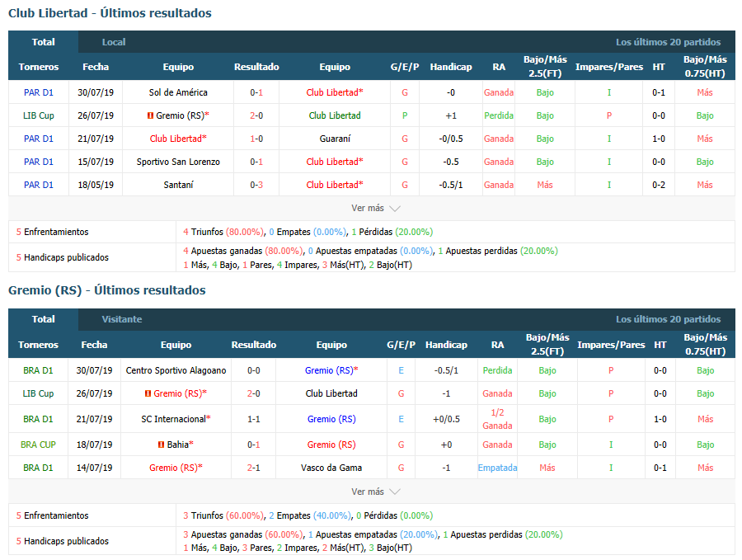
Task: Click Club Libertad in the Sol de América row
Action: tap(335, 92)
